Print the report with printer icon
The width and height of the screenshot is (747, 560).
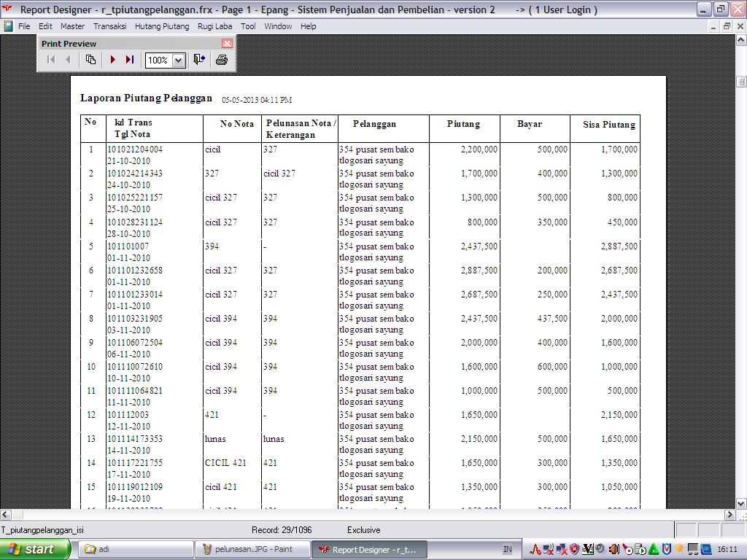(222, 60)
